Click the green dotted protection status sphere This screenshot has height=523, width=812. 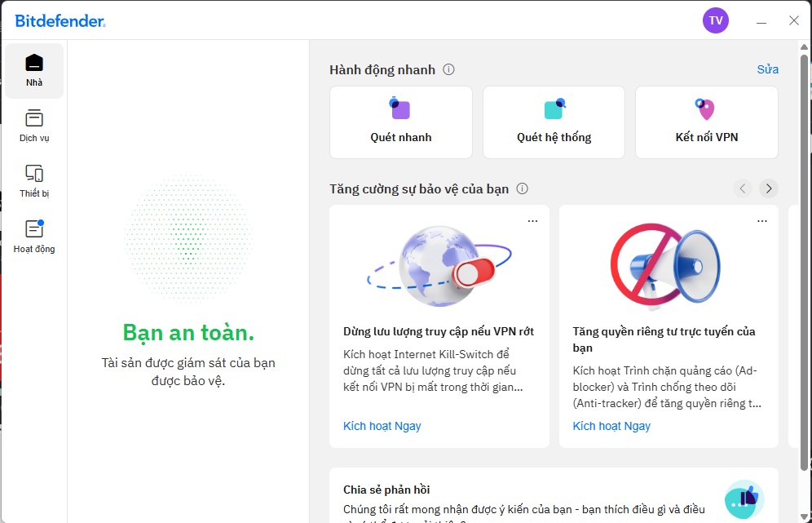tap(188, 239)
